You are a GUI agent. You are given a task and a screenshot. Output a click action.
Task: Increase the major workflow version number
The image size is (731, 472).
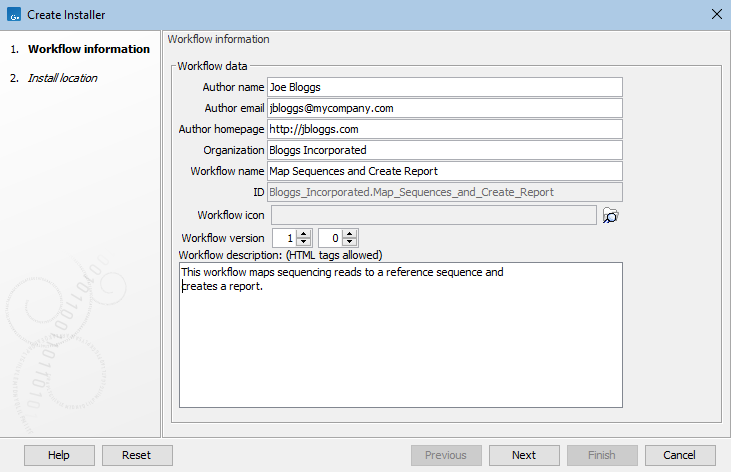click(304, 234)
